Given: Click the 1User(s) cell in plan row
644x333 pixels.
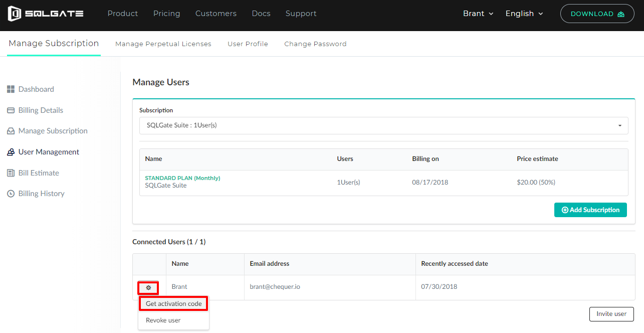Looking at the screenshot, I should point(348,182).
